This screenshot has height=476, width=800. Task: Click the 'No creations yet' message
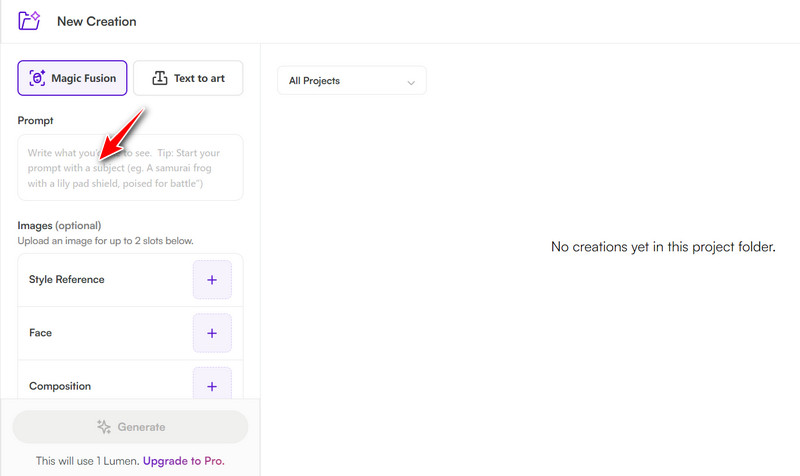click(x=663, y=246)
